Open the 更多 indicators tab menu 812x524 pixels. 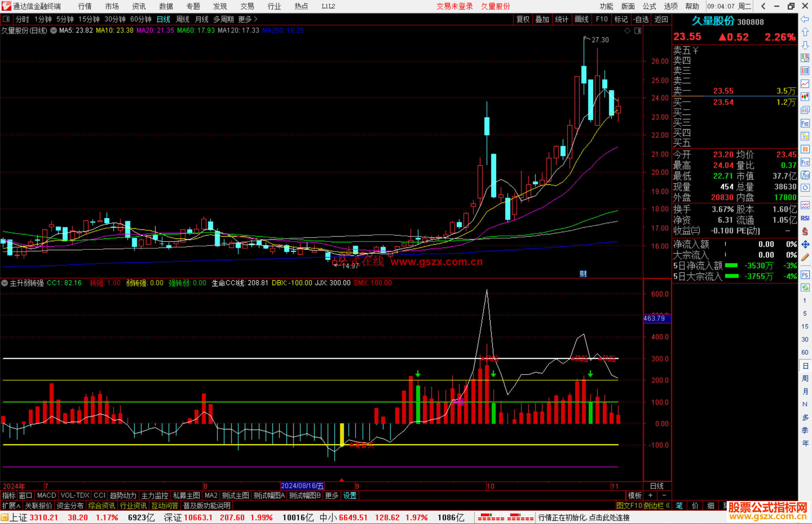332,495
